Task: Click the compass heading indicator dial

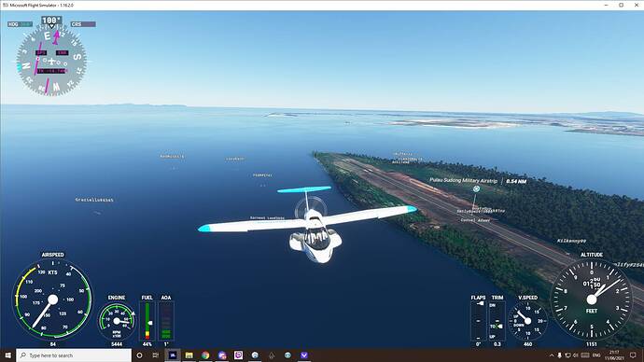Action: [51, 62]
